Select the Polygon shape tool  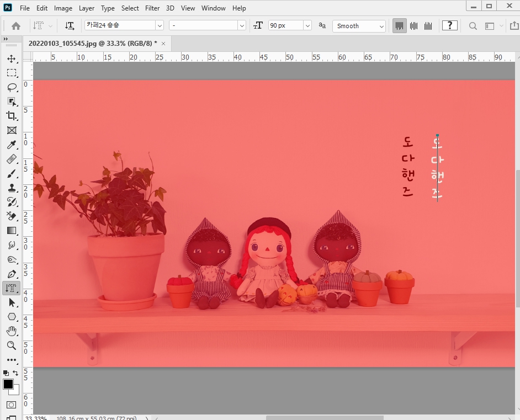coord(12,317)
